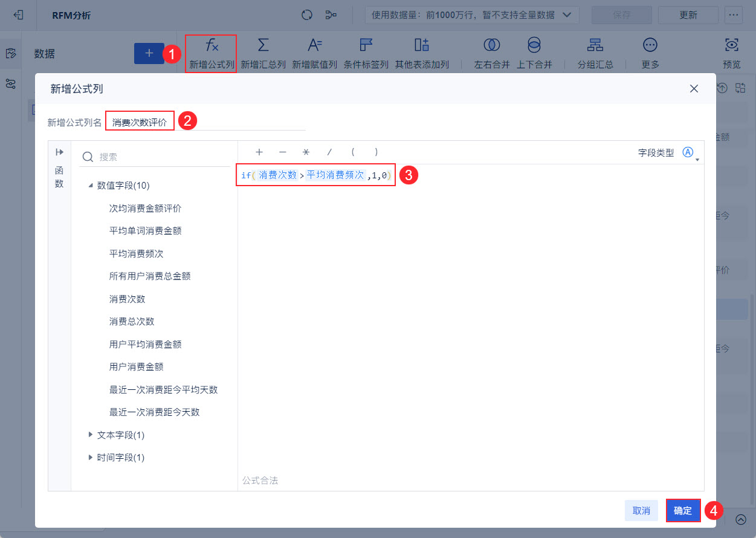Insert field 最近一次消费距今天数
The height and width of the screenshot is (538, 756).
point(154,412)
